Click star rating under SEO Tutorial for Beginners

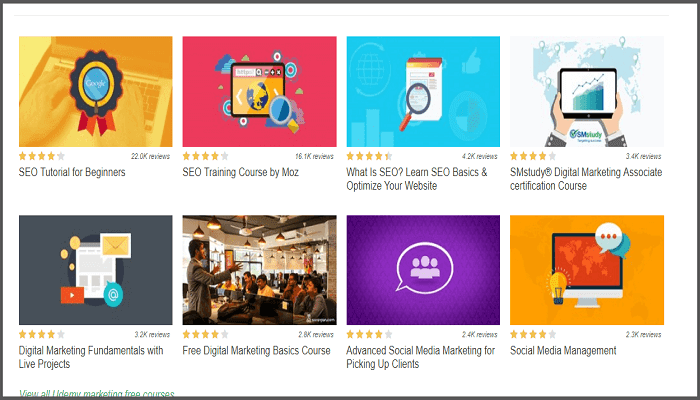tap(41, 156)
